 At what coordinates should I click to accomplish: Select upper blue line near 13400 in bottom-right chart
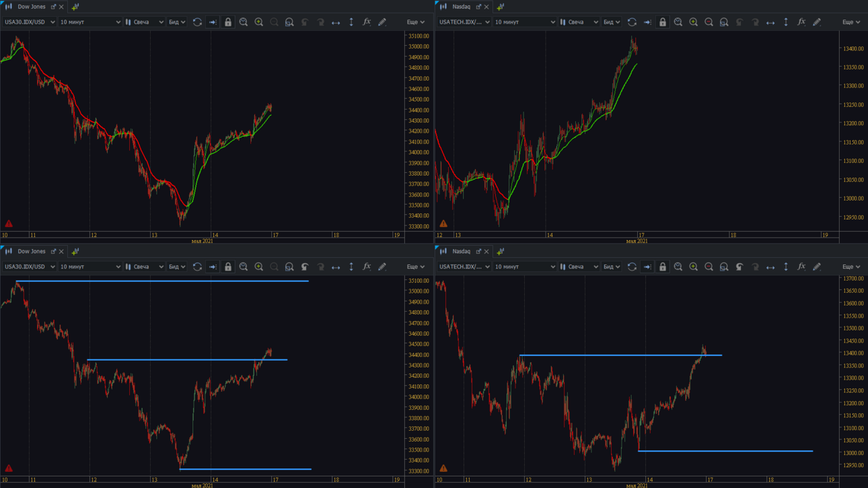pyautogui.click(x=620, y=355)
